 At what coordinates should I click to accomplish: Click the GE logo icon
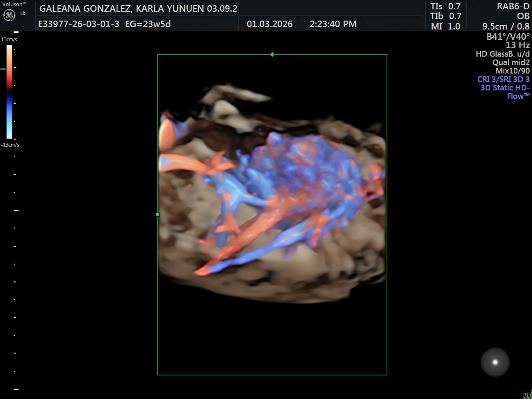pos(9,15)
